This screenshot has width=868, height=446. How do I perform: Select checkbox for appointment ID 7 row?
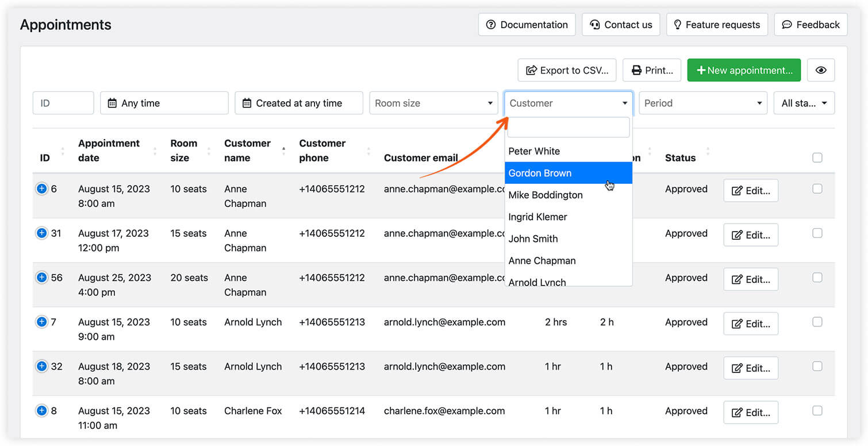817,322
